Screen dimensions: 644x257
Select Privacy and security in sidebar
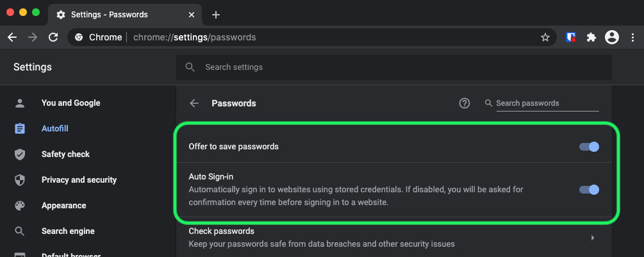[x=79, y=180]
